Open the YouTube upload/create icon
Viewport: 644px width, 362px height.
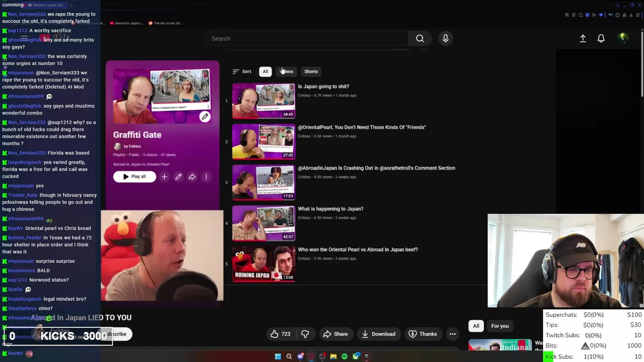click(x=583, y=38)
